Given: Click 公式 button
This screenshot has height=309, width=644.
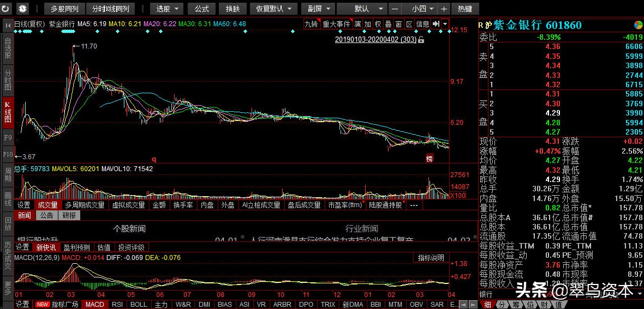Looking at the screenshot, I should 202,9.
